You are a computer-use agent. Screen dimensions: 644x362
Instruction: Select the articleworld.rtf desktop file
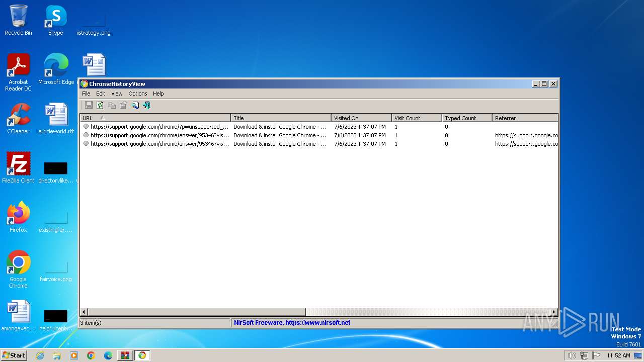pyautogui.click(x=56, y=119)
